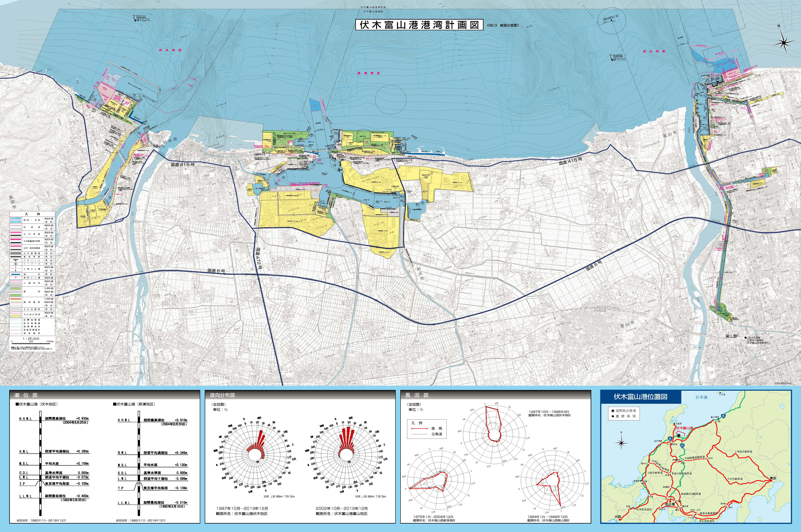Viewport: 801px width, 532px height.
Task: Click the 新湊地区 label on the sea
Action: tap(368, 73)
